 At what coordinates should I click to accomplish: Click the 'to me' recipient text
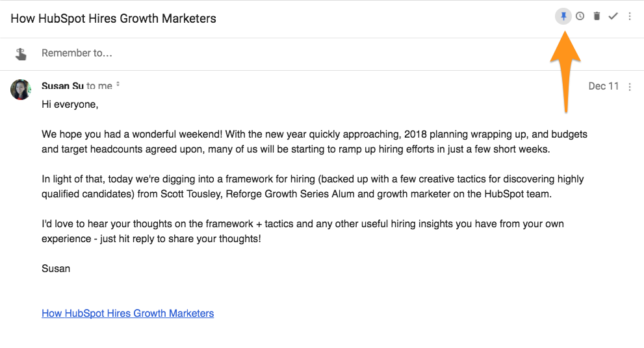tap(99, 86)
